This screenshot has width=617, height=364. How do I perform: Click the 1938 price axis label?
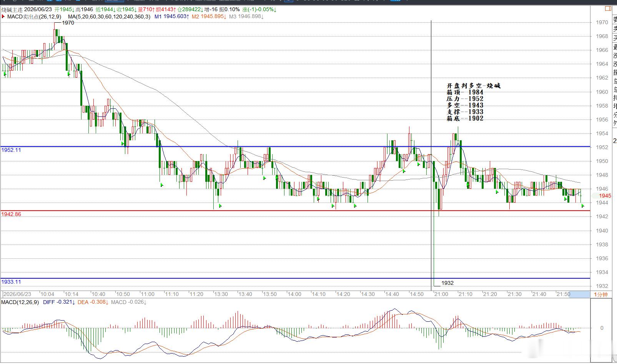(x=602, y=244)
